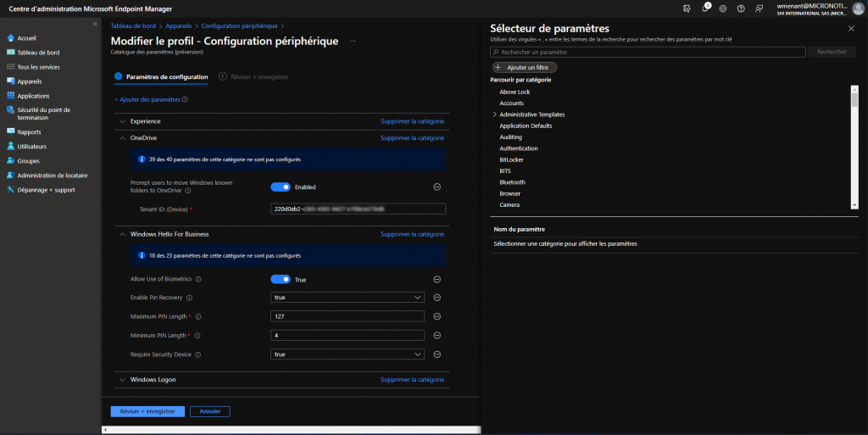Click the horizontal scrollbar at bottom

coord(292,429)
